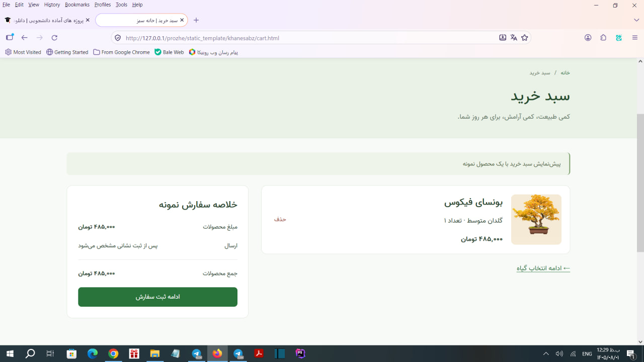Open the Help menu
This screenshot has width=644, height=362.
coord(137,5)
